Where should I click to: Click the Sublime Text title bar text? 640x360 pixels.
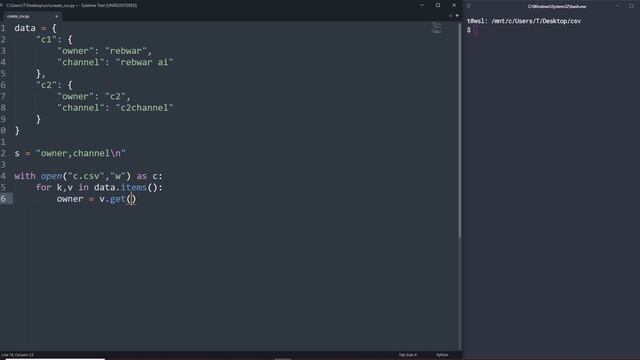pyautogui.click(x=71, y=5)
